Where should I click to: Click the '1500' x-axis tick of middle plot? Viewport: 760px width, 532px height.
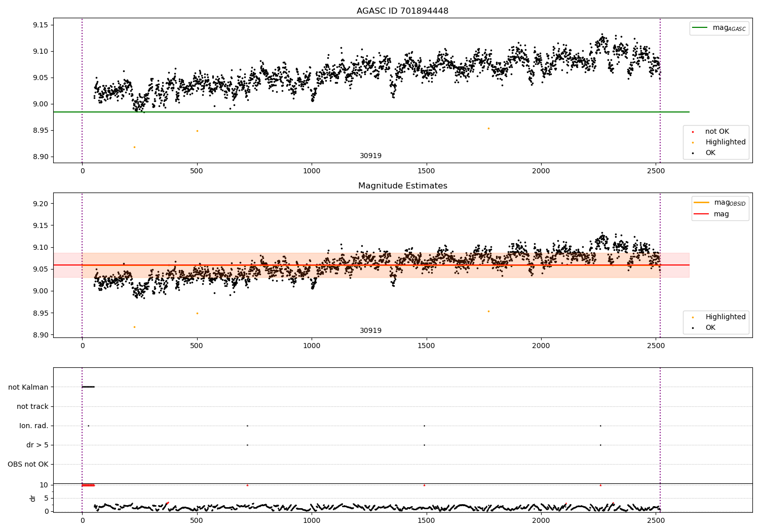426,346
